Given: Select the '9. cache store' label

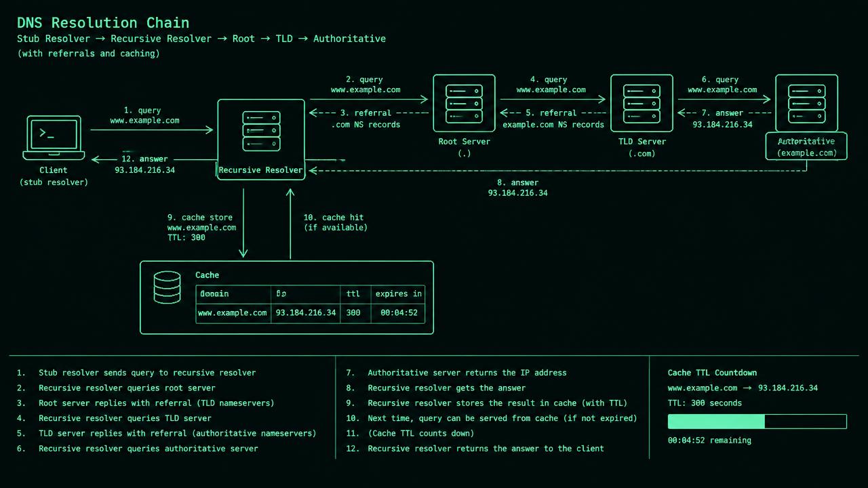Looking at the screenshot, I should (x=200, y=218).
